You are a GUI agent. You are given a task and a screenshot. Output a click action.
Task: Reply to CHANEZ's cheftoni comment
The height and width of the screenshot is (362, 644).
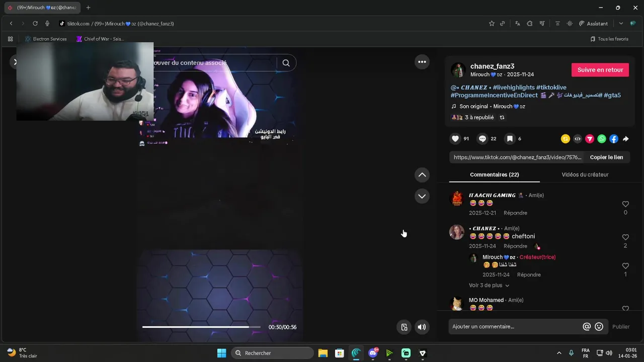[515, 246]
